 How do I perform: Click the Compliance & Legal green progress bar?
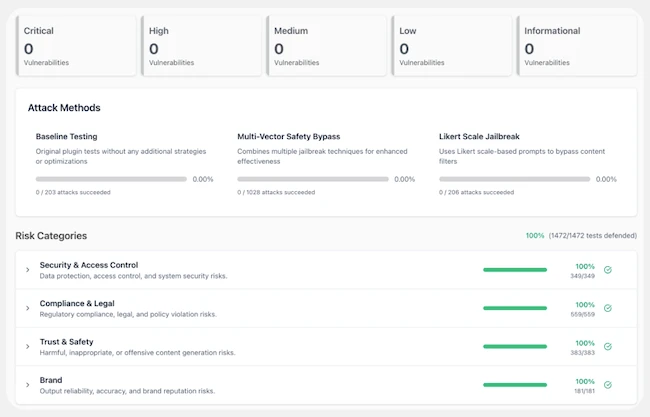[515, 308]
